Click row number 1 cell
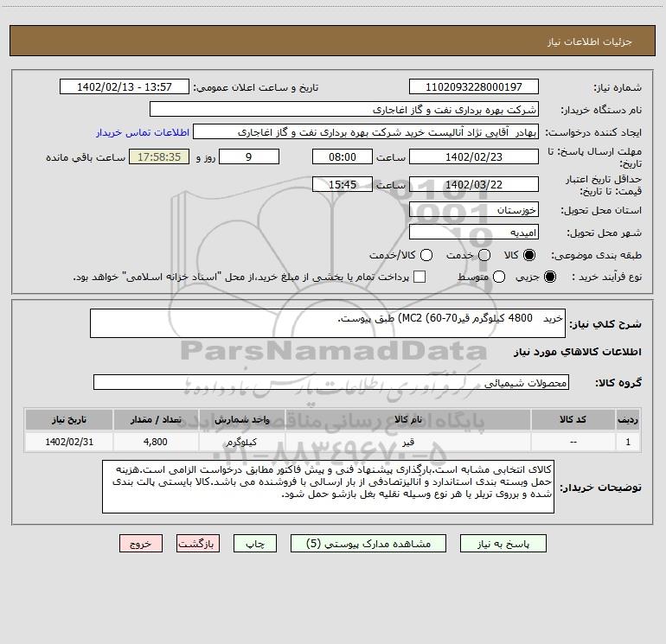 click(628, 442)
